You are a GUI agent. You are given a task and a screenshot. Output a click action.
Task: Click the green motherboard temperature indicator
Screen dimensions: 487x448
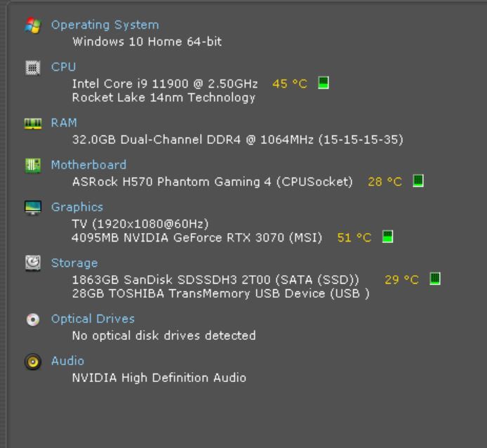pos(418,181)
